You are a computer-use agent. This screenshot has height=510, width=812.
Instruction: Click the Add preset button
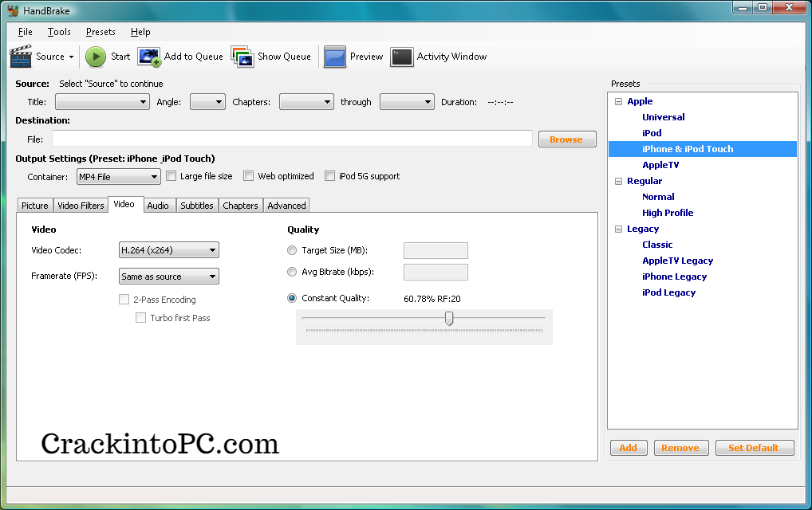[629, 448]
